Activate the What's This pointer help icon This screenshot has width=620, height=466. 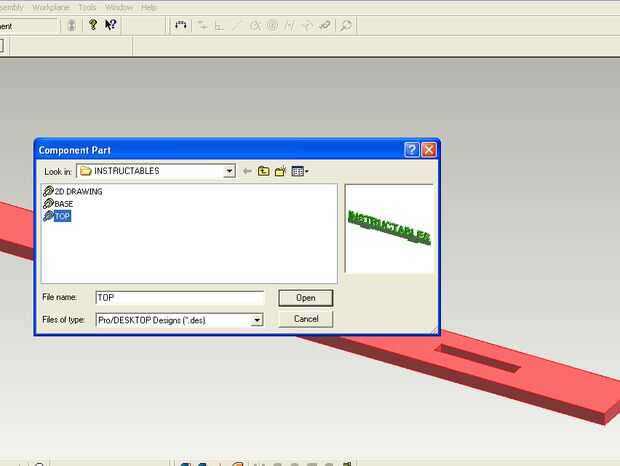click(x=110, y=25)
